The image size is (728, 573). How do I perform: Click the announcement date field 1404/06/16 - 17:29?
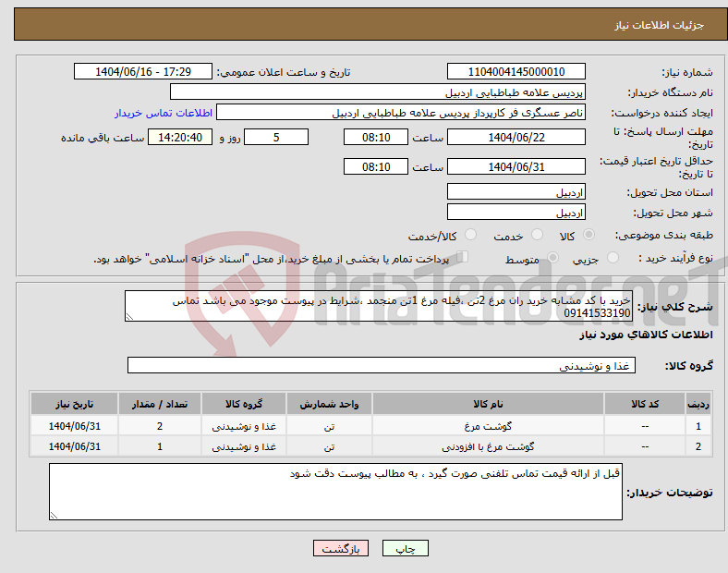pos(143,71)
